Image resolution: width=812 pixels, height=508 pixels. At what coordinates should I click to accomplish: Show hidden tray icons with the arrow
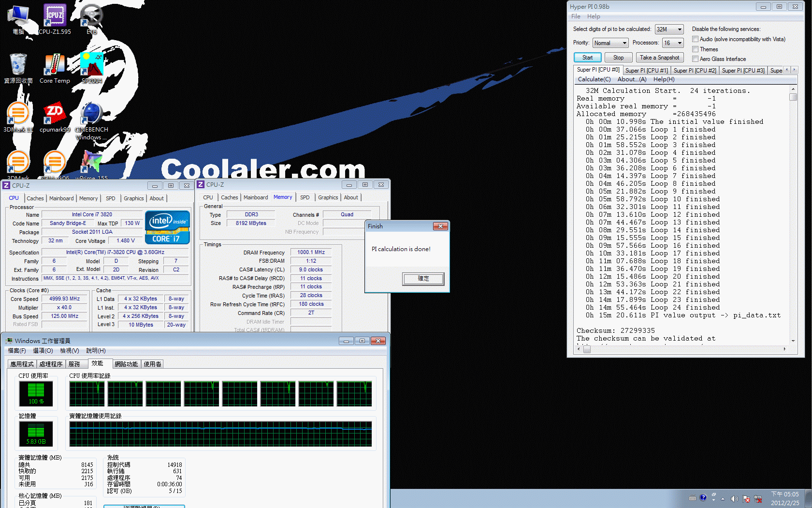tap(723, 499)
